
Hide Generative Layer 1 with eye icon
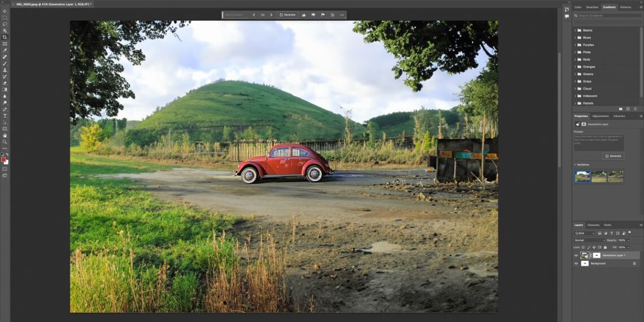(576, 255)
